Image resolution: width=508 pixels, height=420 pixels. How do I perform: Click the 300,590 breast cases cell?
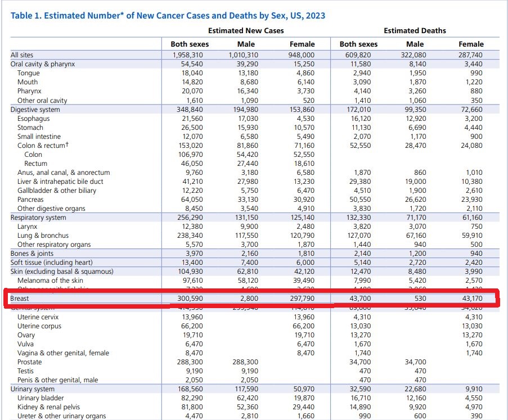(190, 299)
